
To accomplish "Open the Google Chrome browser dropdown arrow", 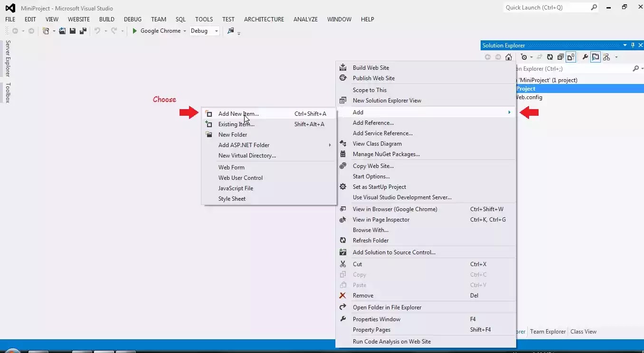I will pos(185,31).
